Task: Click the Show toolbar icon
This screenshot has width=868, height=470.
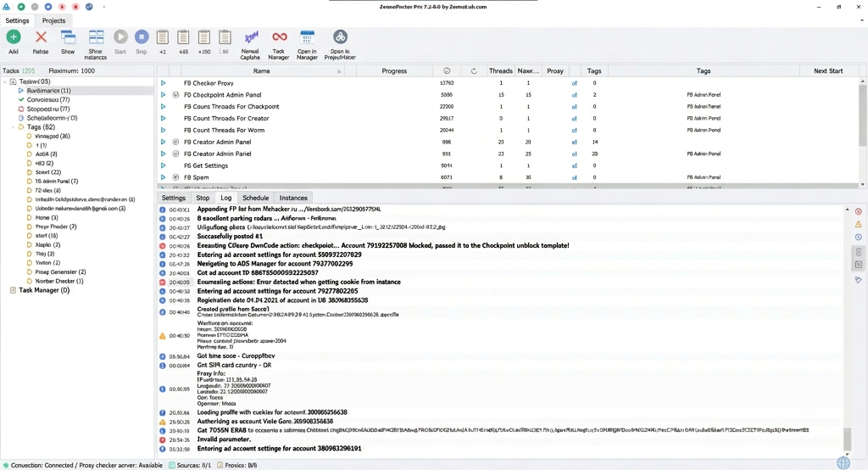Action: (x=68, y=37)
